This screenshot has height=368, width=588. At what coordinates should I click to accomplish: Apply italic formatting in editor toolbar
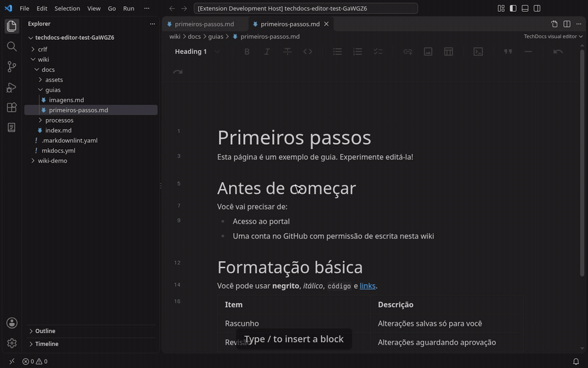pyautogui.click(x=267, y=52)
